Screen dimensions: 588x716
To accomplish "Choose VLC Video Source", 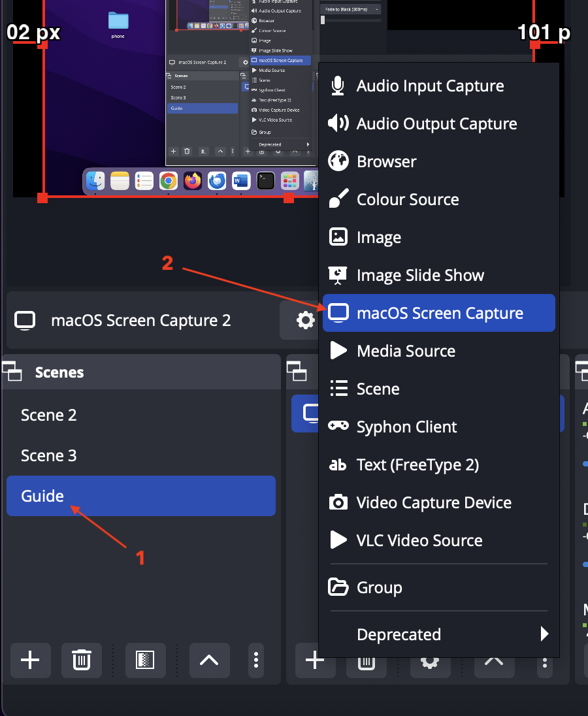I will point(439,541).
